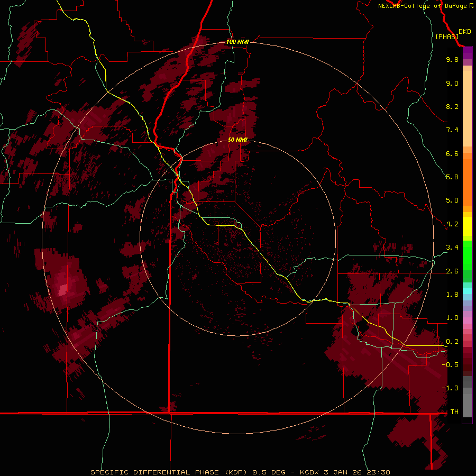Pick the yellow segment of the color bar
This screenshot has width=476, height=476.
click(467, 226)
